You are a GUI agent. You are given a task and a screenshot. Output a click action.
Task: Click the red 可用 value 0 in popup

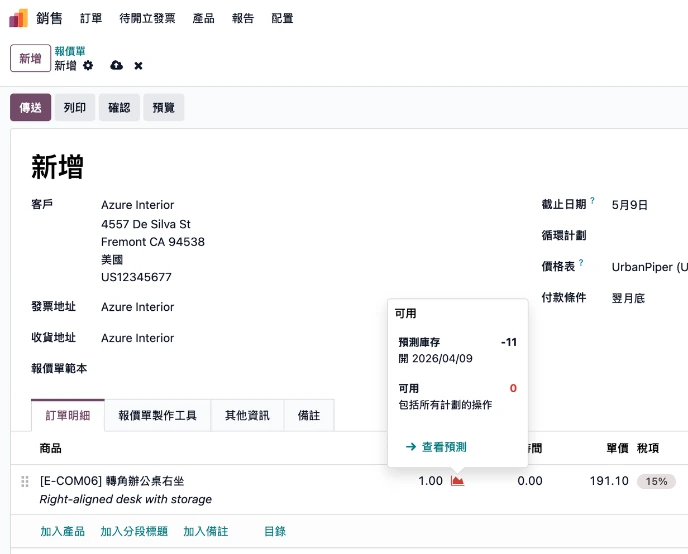513,388
